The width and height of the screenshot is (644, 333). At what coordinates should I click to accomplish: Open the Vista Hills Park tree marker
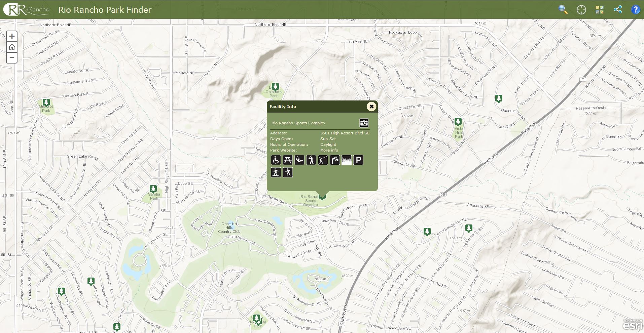click(x=458, y=122)
